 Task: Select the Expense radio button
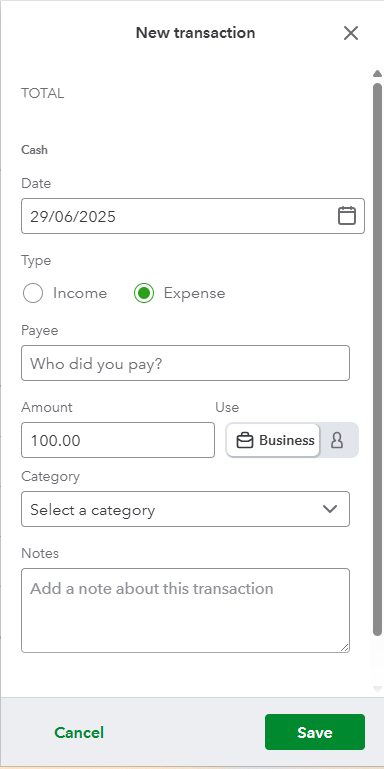(x=144, y=293)
